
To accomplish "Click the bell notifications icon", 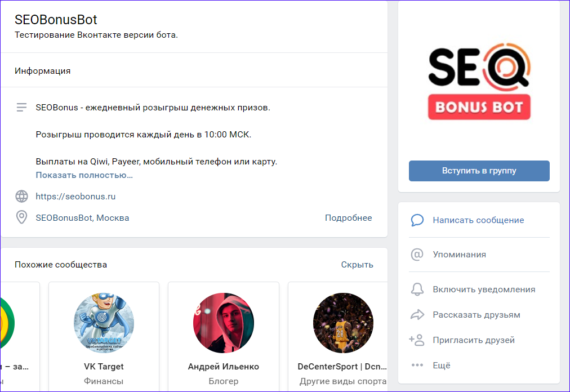I will (417, 289).
